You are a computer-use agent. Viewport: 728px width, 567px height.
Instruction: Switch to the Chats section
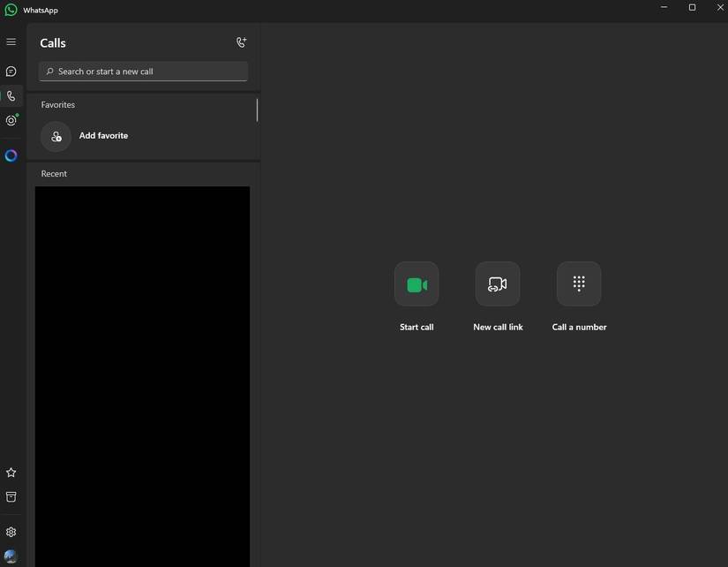(x=11, y=72)
